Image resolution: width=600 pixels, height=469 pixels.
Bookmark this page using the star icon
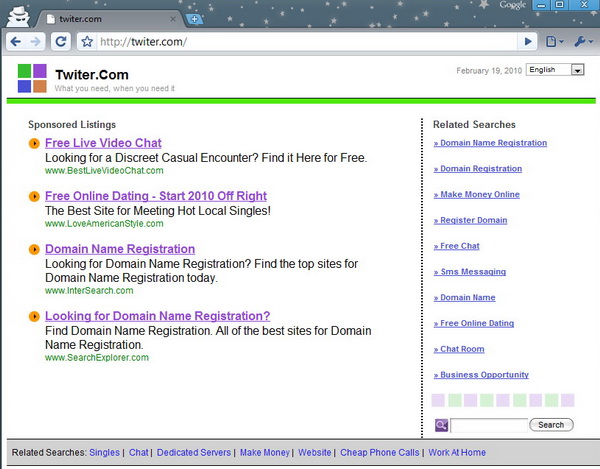click(87, 42)
